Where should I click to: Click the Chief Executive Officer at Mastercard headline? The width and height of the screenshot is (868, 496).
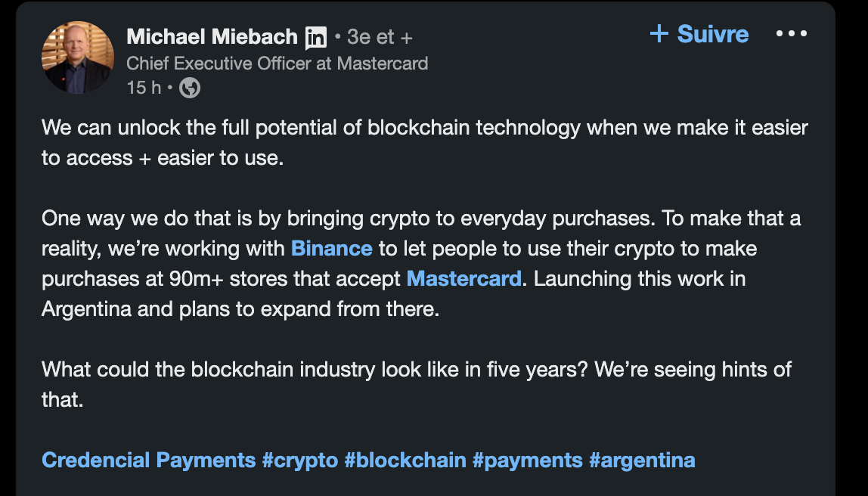[x=277, y=63]
